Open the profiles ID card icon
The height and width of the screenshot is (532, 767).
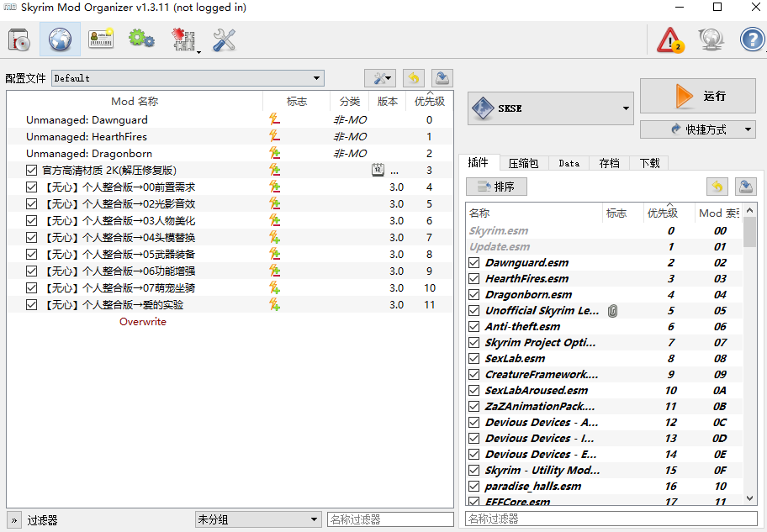[101, 39]
